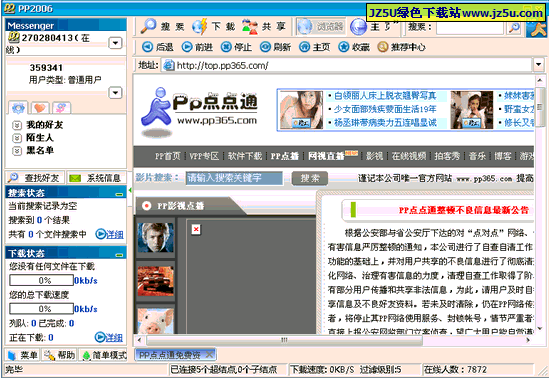549x378 pixels.
Task: Open 系统信息 system messages button
Action: pos(96,178)
